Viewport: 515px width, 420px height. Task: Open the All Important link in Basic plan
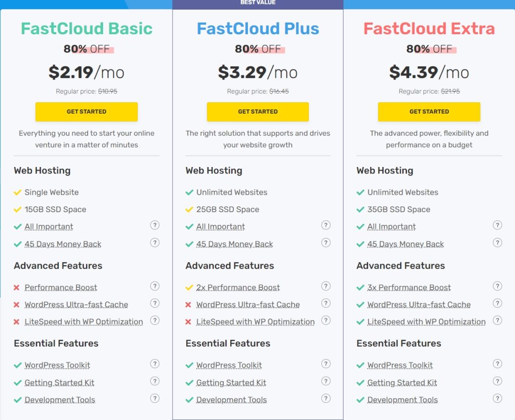(x=49, y=227)
